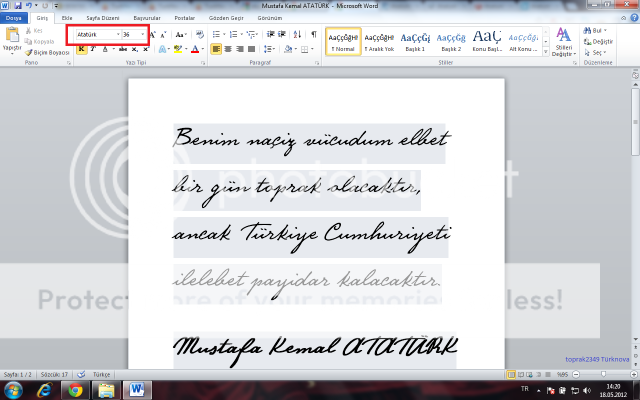Viewport: 640px width, 400px height.
Task: Minimize the ribbon with caret icon
Action: (623, 18)
